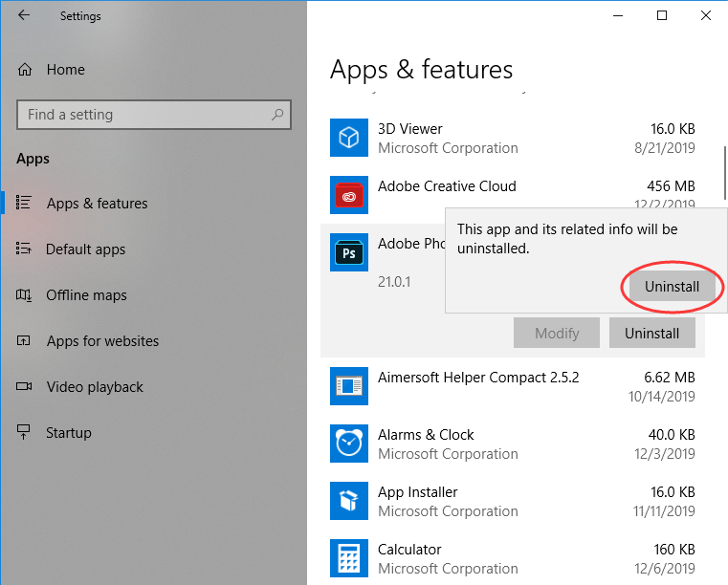Select Alarms & Clock entry name
The image size is (728, 585).
(x=426, y=435)
